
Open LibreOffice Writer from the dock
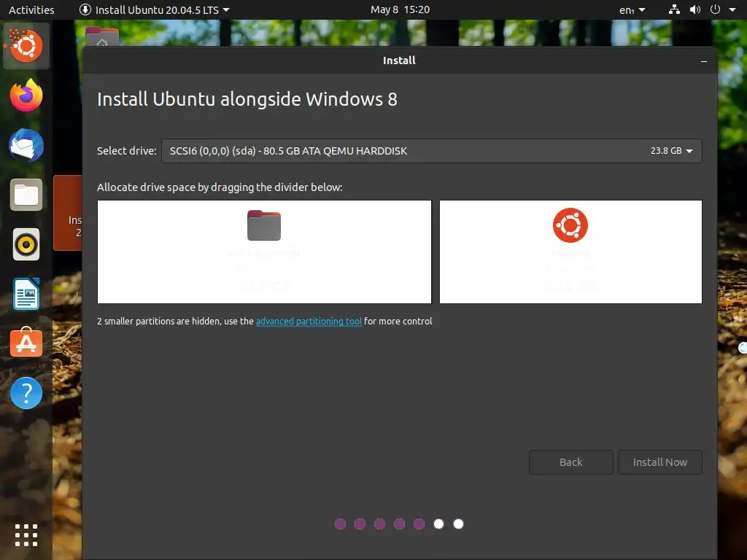26,294
